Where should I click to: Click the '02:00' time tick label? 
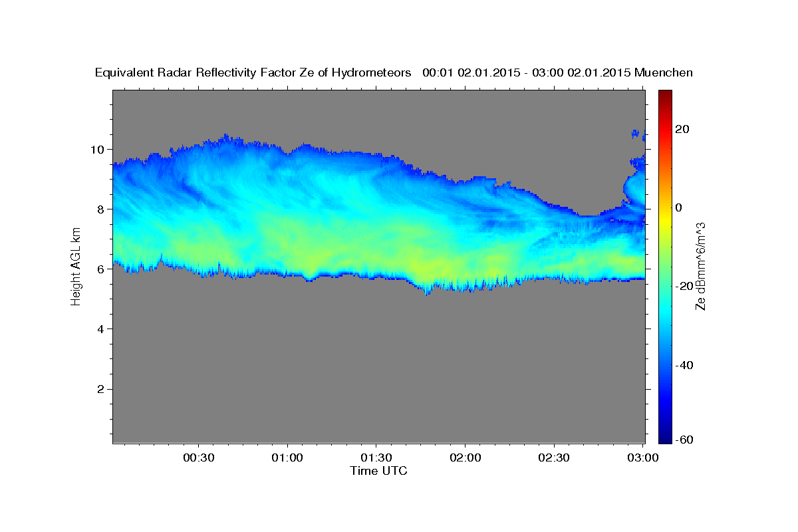(x=465, y=458)
